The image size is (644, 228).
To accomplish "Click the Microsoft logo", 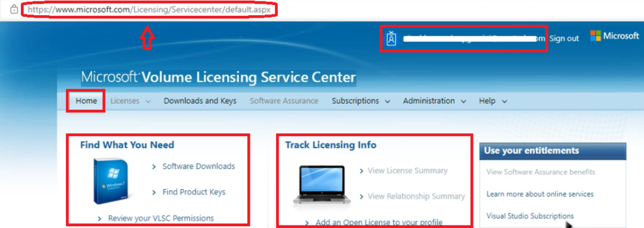I will tap(614, 36).
